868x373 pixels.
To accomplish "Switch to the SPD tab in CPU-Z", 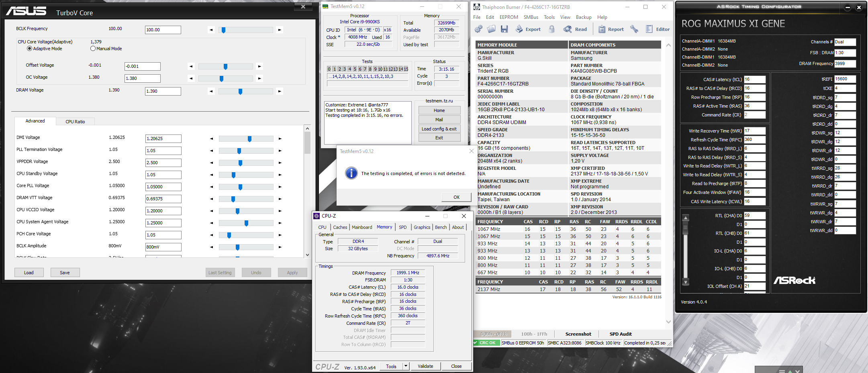I will (402, 227).
